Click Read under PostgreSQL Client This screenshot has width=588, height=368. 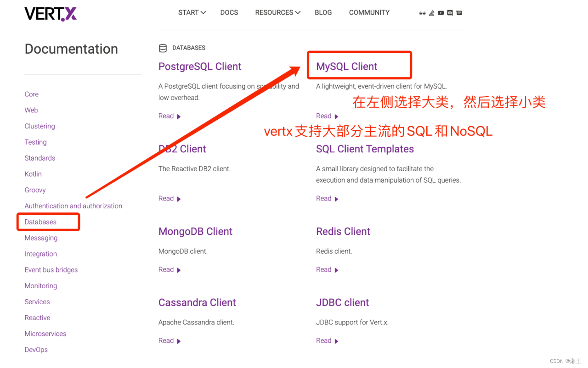tap(166, 116)
